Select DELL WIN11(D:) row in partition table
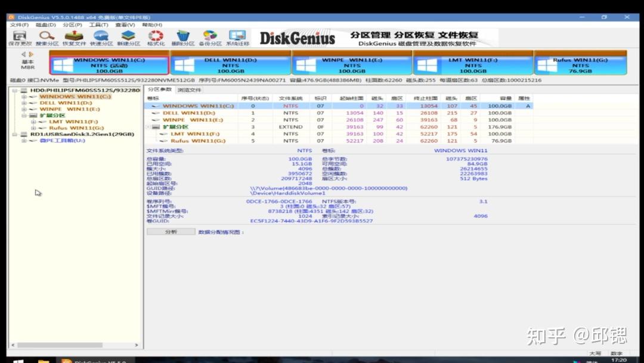The height and width of the screenshot is (363, 644). (339, 113)
